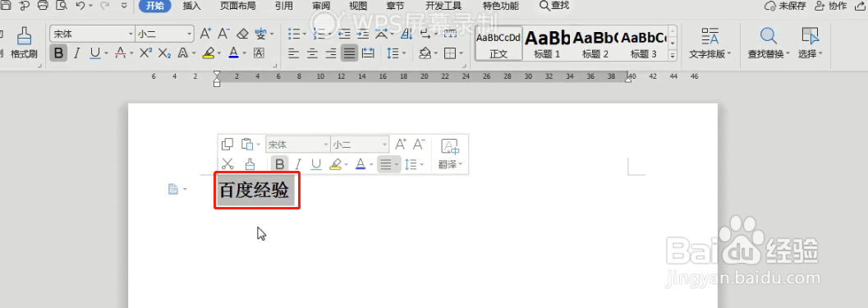Align text right in the ribbon
Screen dimensions: 868x308
(331, 53)
